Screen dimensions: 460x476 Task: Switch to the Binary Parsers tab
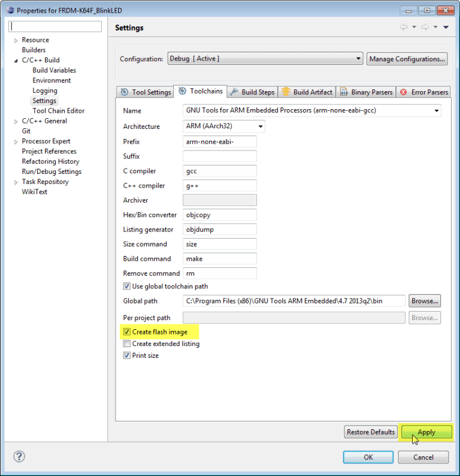coord(366,92)
